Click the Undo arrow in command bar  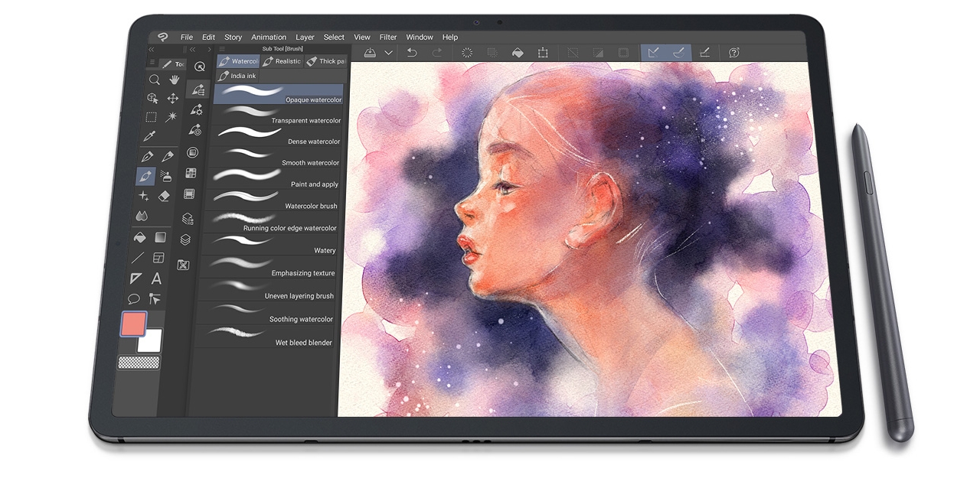(412, 53)
